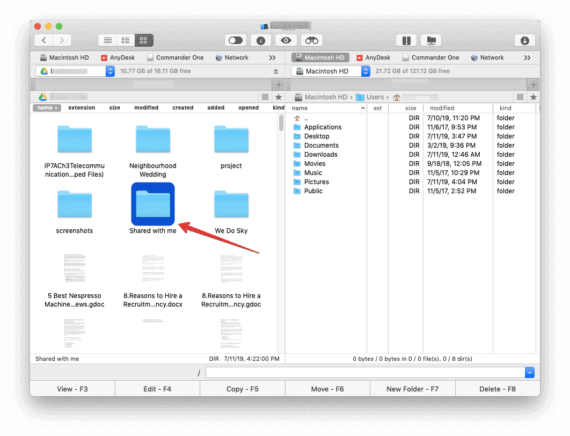Select the We Do Sky folder
The image size is (570, 436).
(x=231, y=212)
